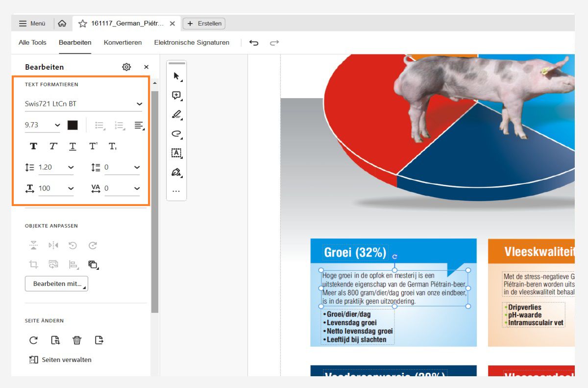The height and width of the screenshot is (388, 588).
Task: Toggle italic text formatting
Action: pos(53,146)
